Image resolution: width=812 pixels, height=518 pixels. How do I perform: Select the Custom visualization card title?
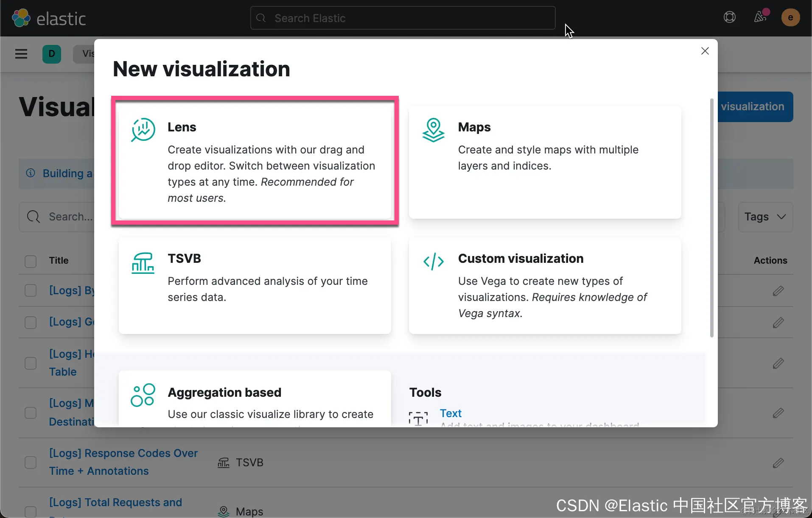[521, 259]
